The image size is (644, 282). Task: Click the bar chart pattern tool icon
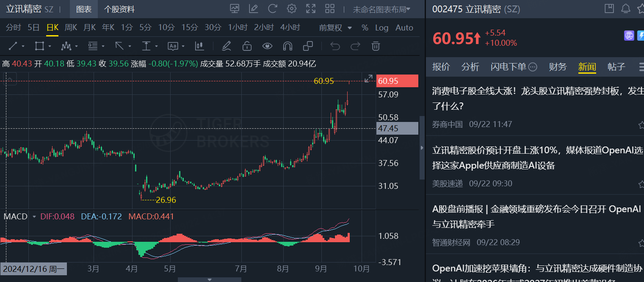pyautogui.click(x=199, y=46)
